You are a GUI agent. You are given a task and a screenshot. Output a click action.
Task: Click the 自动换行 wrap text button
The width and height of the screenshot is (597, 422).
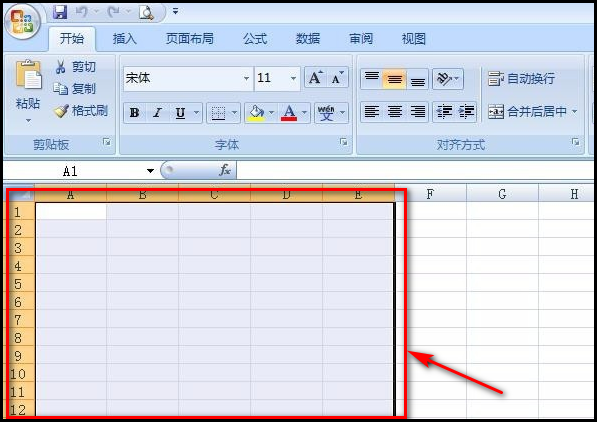click(x=522, y=78)
